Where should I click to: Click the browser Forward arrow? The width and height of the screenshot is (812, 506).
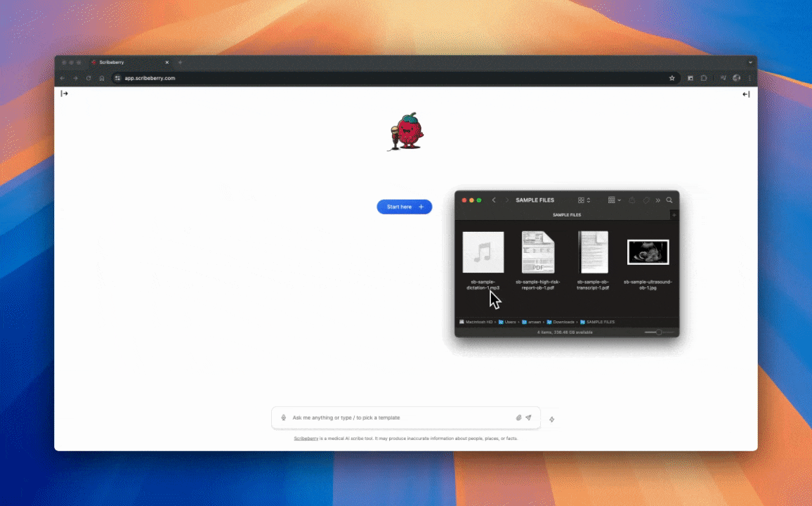[x=76, y=78]
